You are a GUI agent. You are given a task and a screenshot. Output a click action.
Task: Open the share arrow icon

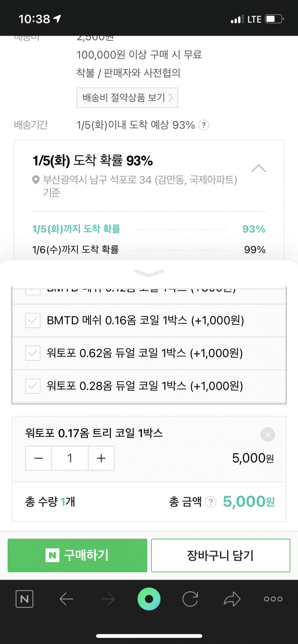(232, 599)
